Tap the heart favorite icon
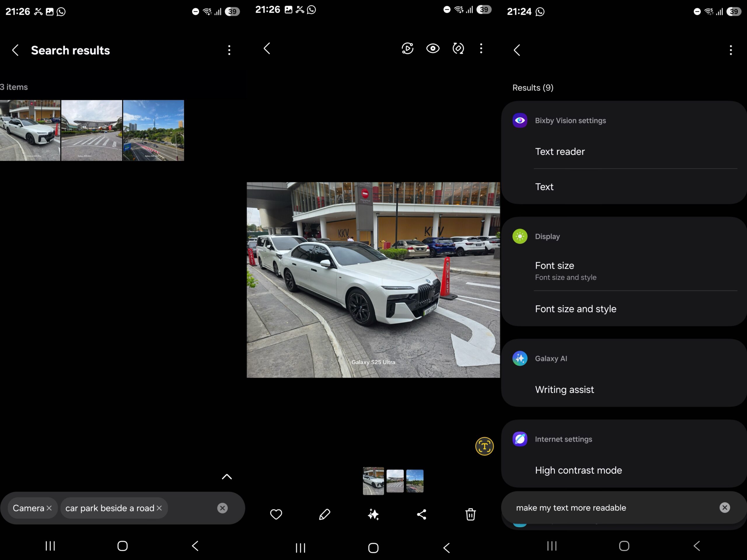Viewport: 747px width, 560px height. (276, 514)
